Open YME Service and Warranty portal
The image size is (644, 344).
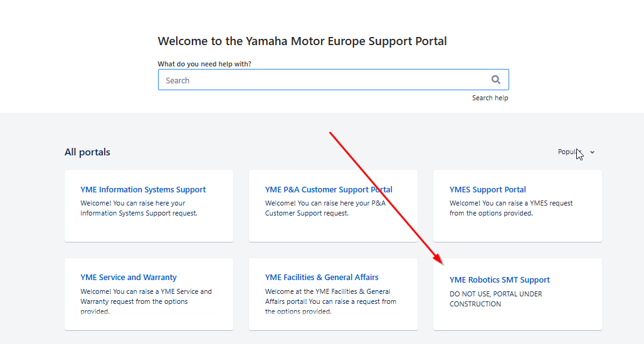(129, 278)
